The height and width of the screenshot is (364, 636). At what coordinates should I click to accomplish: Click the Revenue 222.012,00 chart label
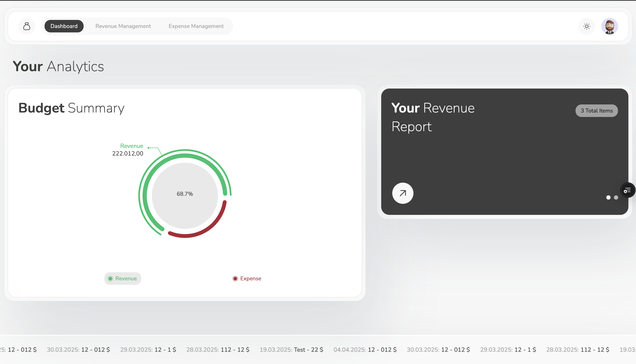pos(128,150)
